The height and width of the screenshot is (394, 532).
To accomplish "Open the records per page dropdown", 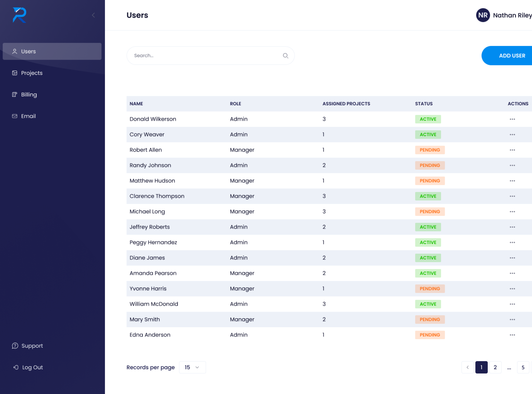I will [x=192, y=367].
